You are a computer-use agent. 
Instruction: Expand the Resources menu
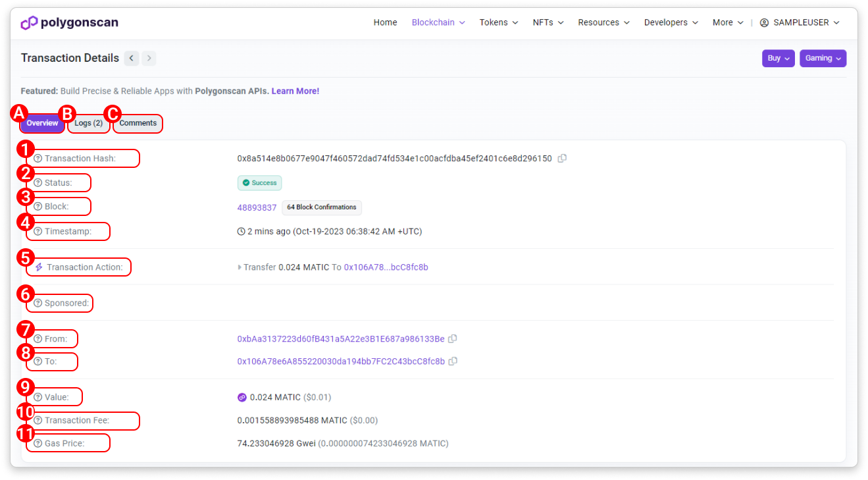coord(604,22)
